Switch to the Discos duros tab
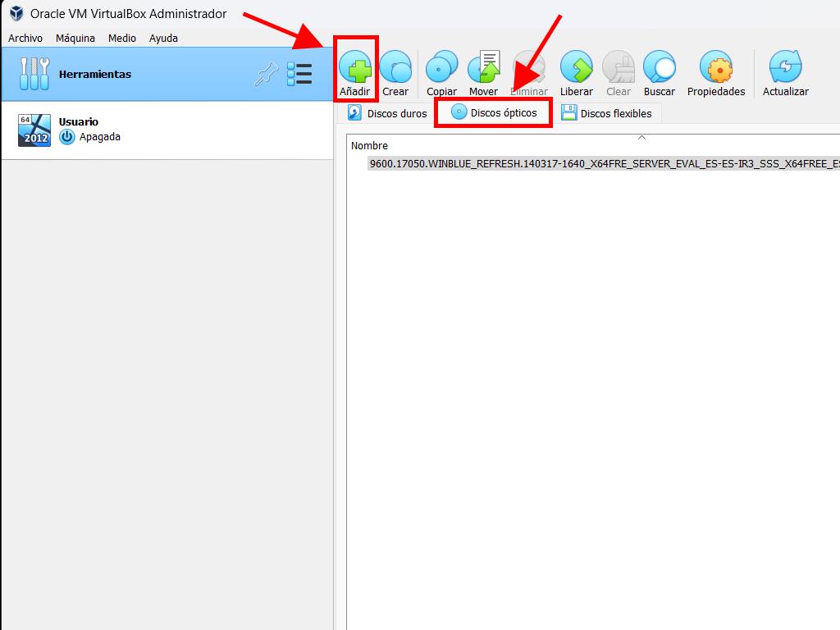The height and width of the screenshot is (630, 840). (387, 113)
